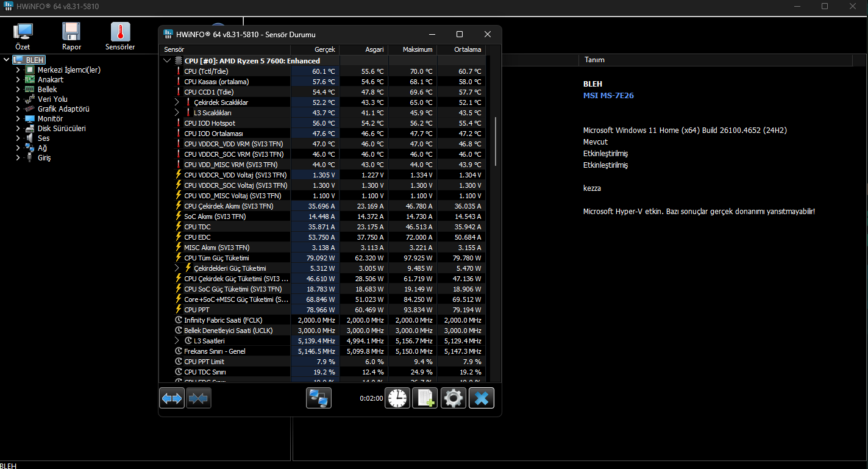Click the Sensör column header
The image size is (868, 469).
225,49
